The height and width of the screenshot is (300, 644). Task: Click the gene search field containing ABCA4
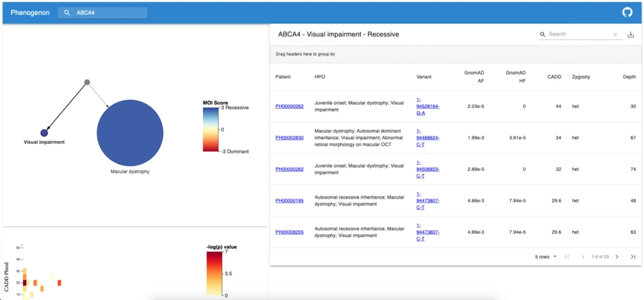[102, 13]
